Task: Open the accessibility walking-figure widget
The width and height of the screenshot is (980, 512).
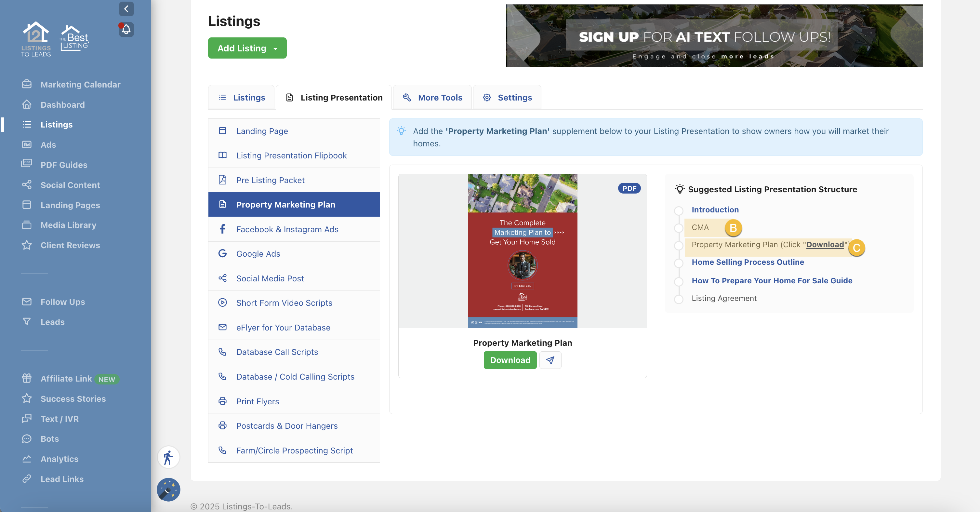Action: (x=168, y=457)
